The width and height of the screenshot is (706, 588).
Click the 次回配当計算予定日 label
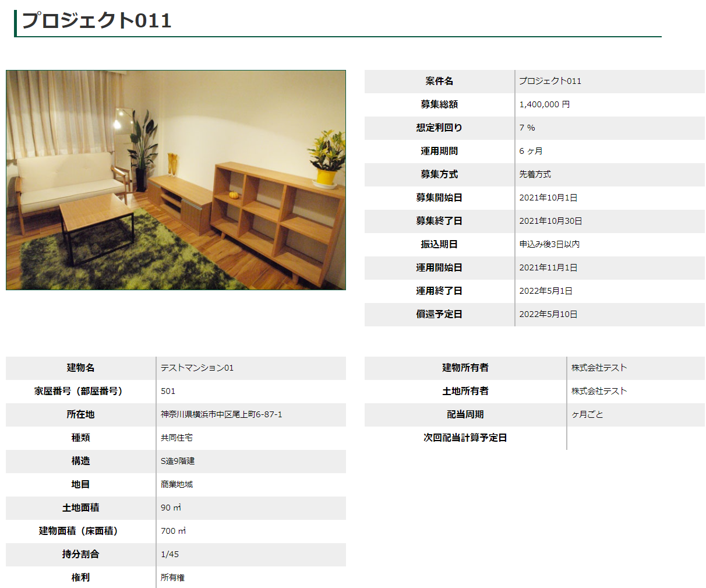pos(465,438)
